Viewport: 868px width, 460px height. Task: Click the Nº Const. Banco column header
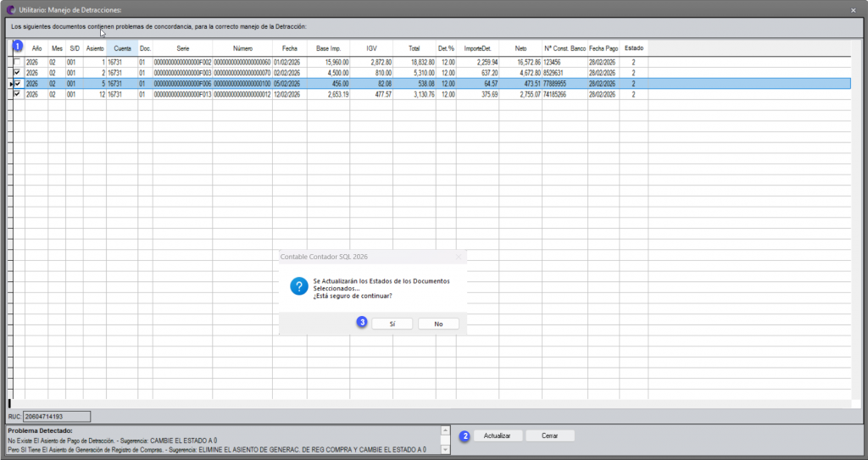click(x=565, y=48)
